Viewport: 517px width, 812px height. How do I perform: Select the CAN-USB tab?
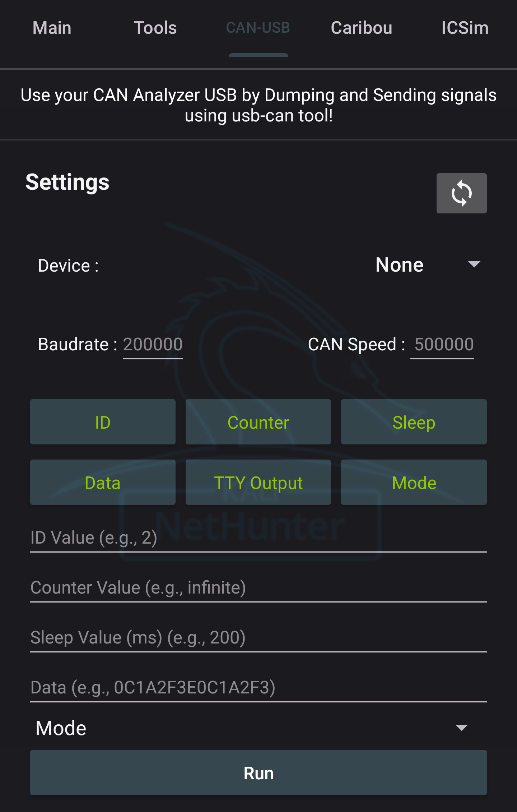click(x=258, y=28)
